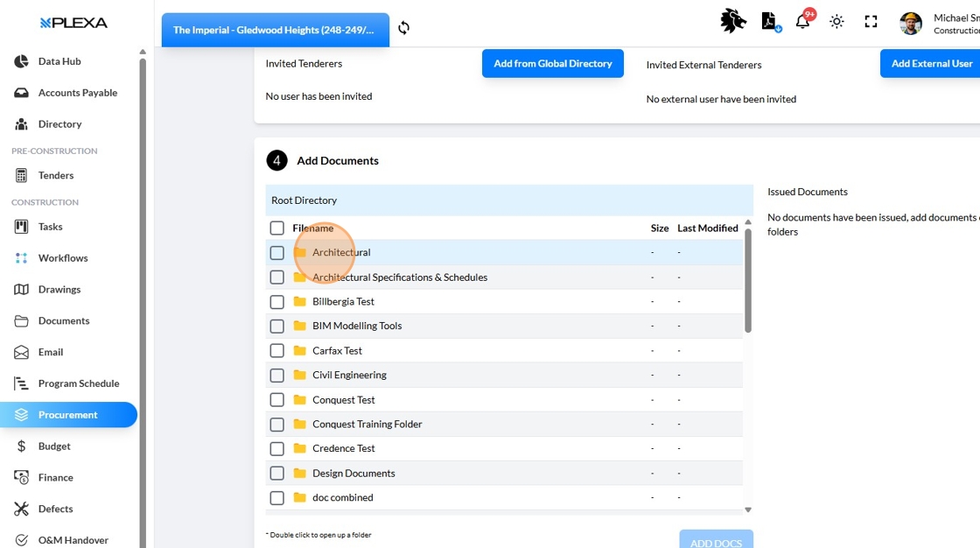Go to Drawings in the sidebar
The height and width of the screenshot is (548, 980).
[59, 290]
